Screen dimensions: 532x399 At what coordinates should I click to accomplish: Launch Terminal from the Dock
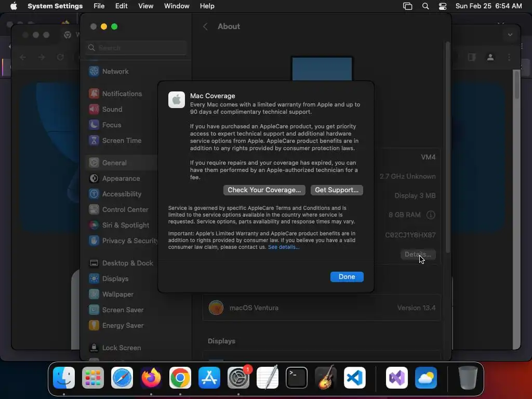tap(297, 378)
